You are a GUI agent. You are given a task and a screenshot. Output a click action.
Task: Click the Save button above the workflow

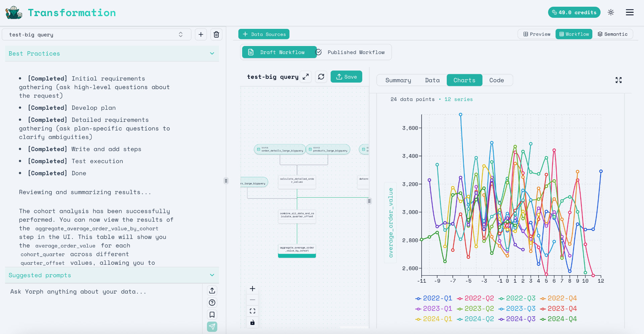pos(346,77)
